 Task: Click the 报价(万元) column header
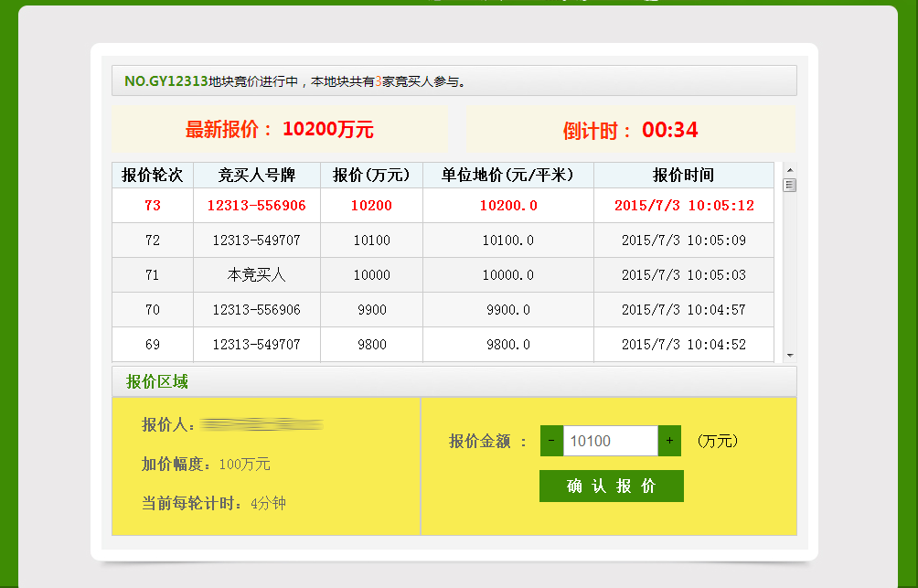371,176
